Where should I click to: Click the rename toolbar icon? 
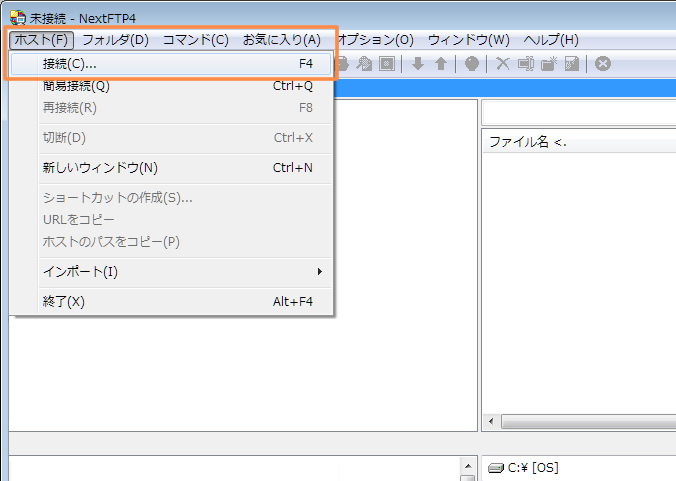526,64
